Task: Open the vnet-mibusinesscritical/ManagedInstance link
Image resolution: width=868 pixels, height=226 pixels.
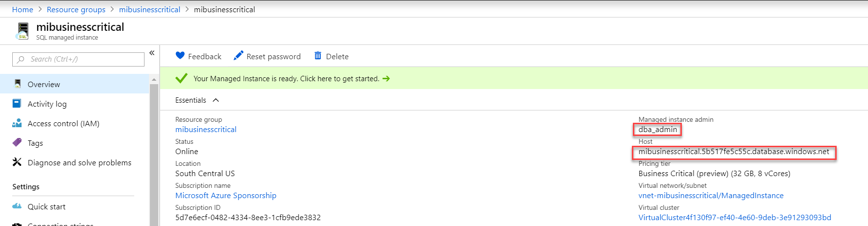Action: tap(711, 195)
